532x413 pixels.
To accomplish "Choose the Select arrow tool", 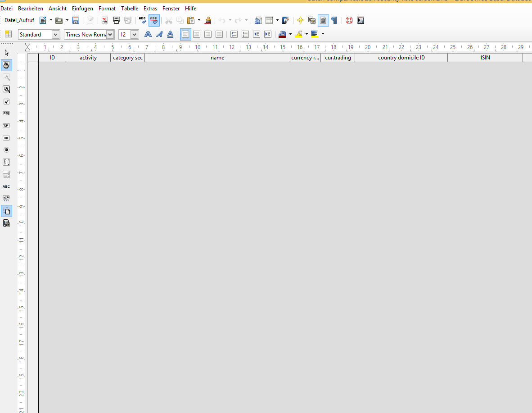I will (6, 53).
